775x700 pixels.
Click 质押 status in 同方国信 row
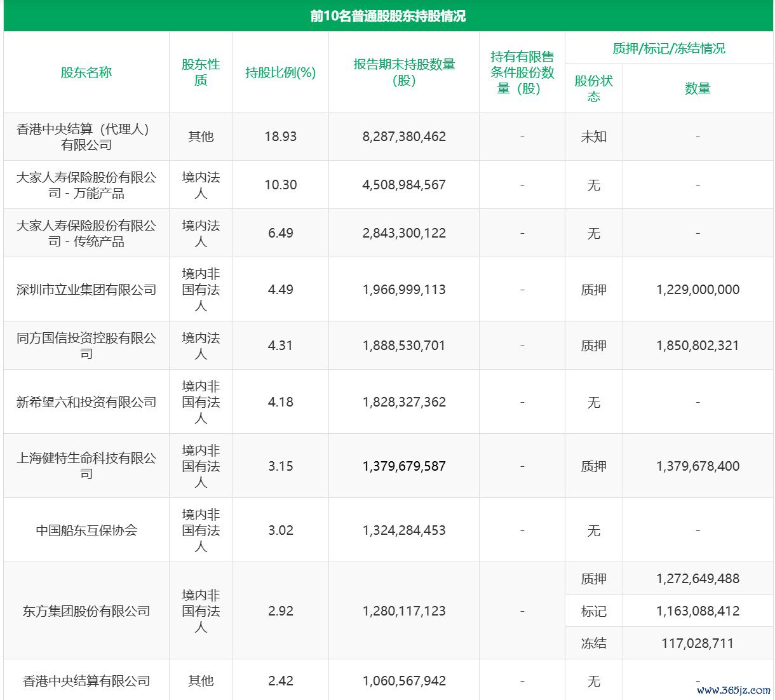point(594,346)
